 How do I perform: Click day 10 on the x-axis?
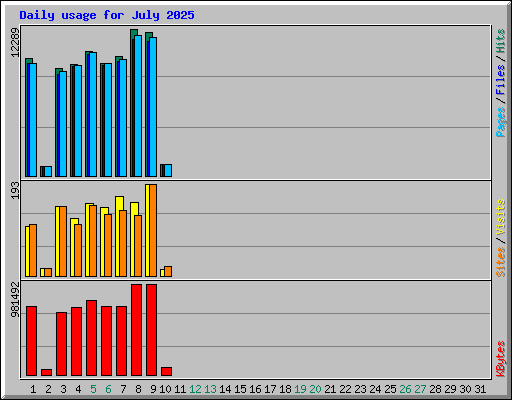[165, 389]
